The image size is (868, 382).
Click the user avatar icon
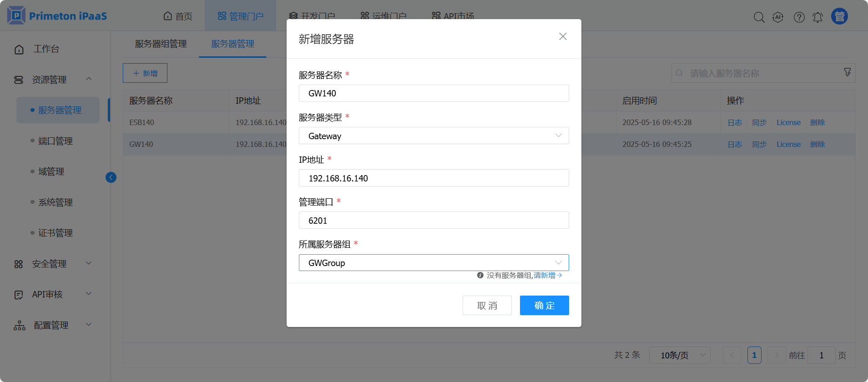click(839, 16)
